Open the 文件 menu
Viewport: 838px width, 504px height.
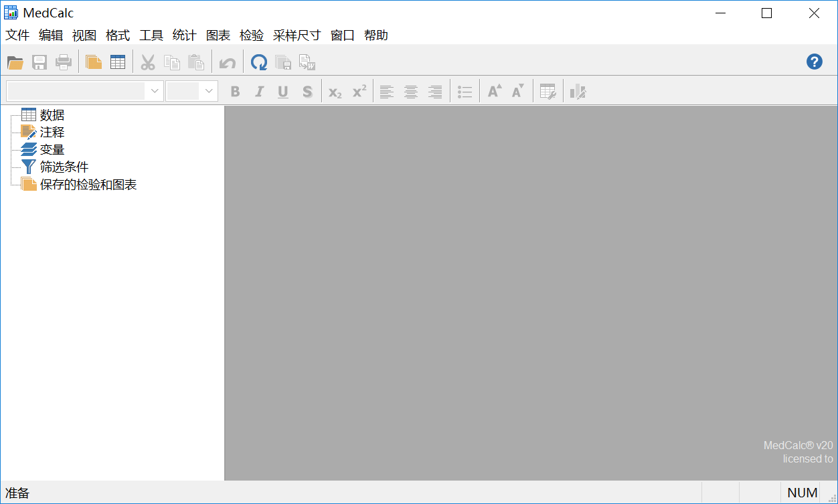[x=17, y=35]
